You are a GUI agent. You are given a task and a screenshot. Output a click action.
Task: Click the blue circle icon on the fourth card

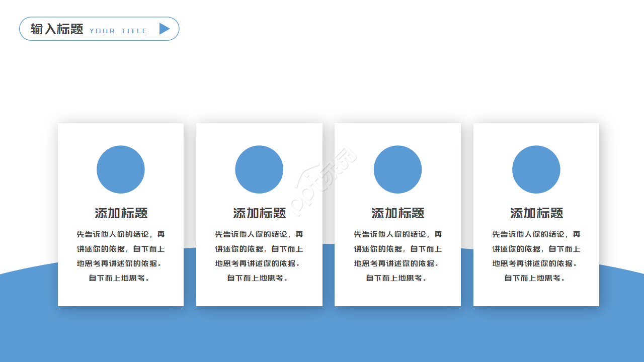(x=536, y=169)
